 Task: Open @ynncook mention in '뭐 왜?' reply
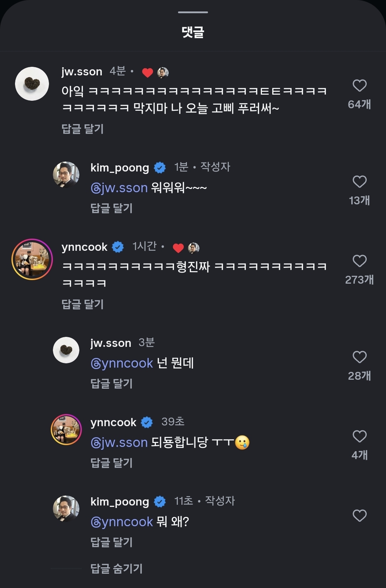(122, 522)
